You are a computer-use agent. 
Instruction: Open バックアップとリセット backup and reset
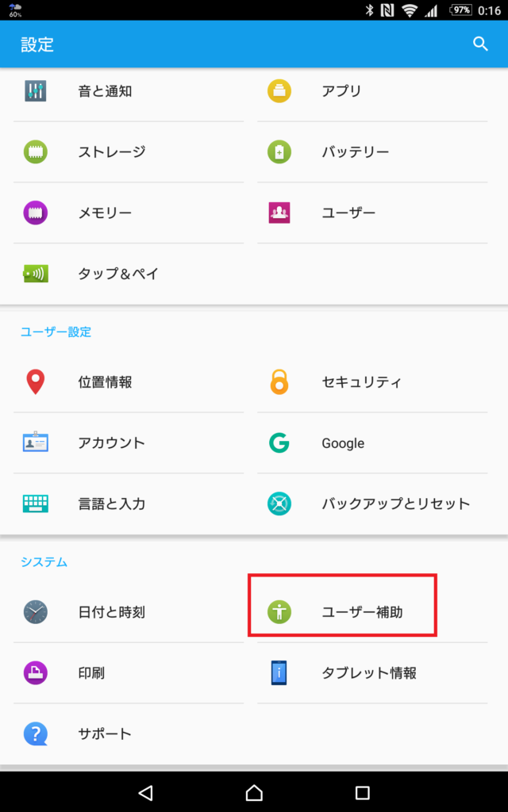pos(395,504)
